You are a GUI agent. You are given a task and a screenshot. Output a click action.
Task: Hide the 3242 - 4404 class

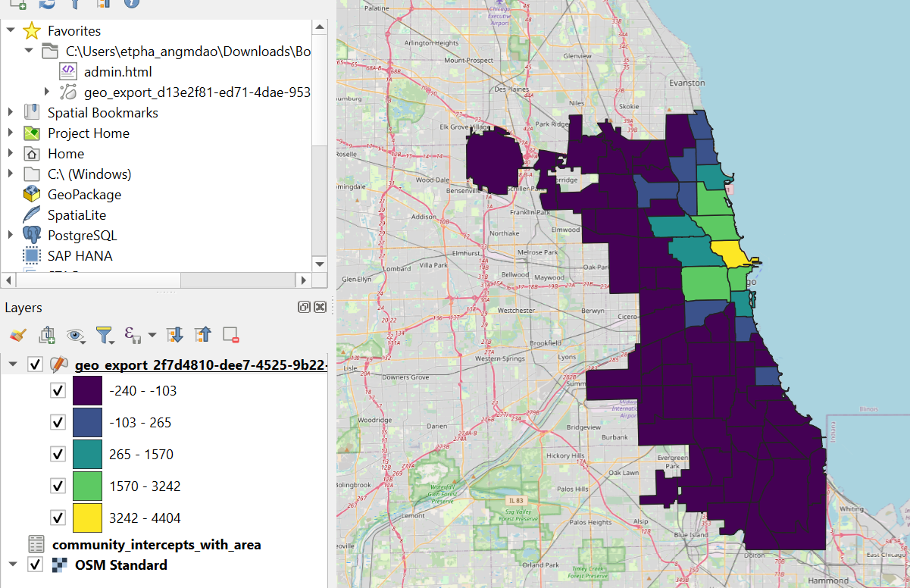[58, 518]
